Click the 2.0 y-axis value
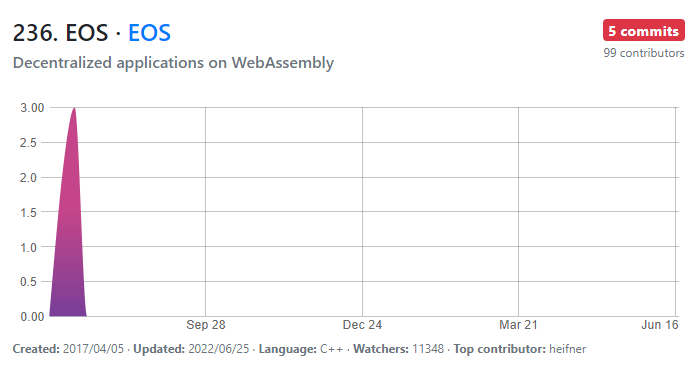This screenshot has width=697, height=381. coord(28,178)
